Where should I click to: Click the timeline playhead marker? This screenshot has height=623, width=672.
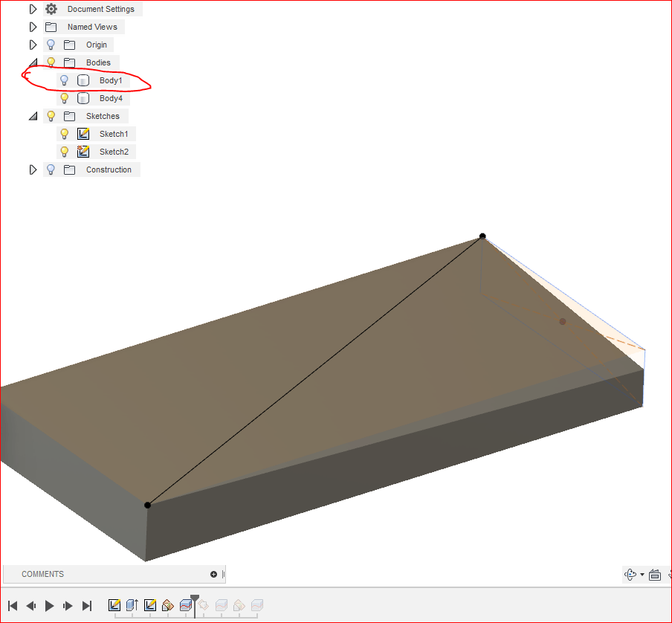(x=195, y=597)
